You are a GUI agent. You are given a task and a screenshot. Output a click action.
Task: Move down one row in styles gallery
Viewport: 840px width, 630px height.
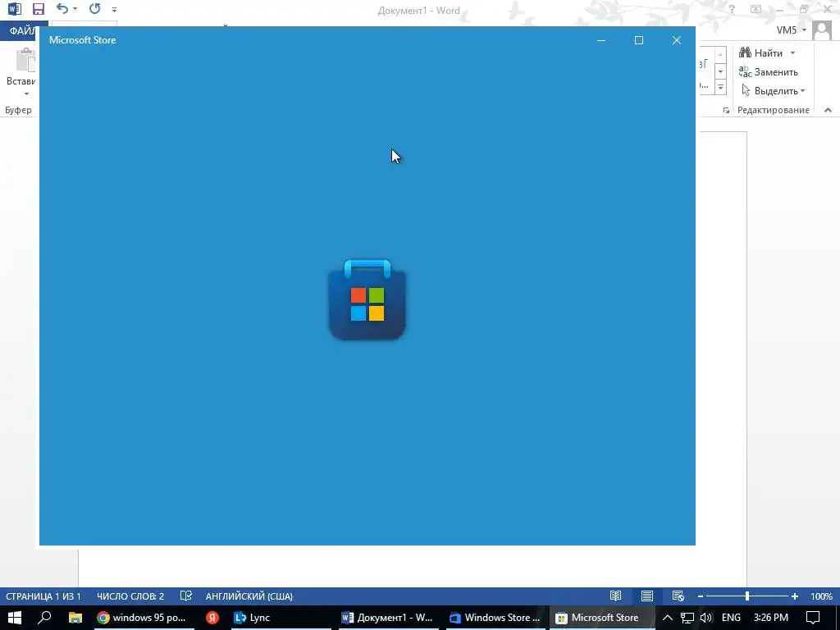(x=720, y=71)
